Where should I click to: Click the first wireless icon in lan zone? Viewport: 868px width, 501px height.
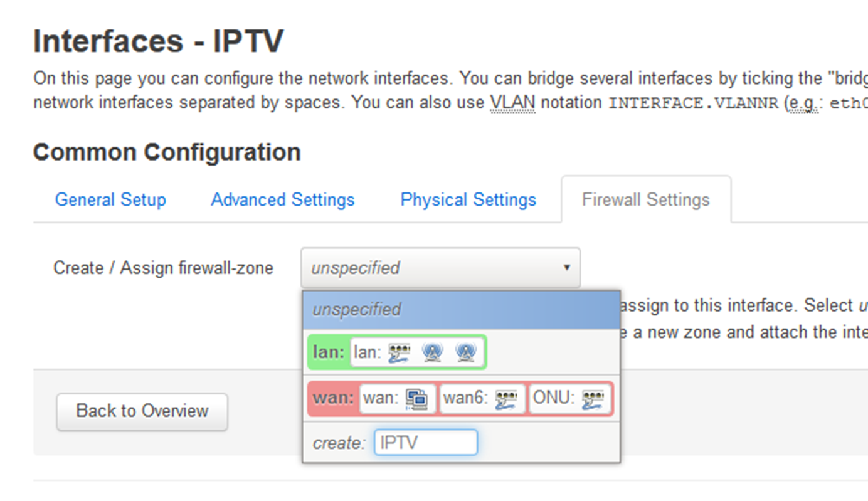click(432, 353)
